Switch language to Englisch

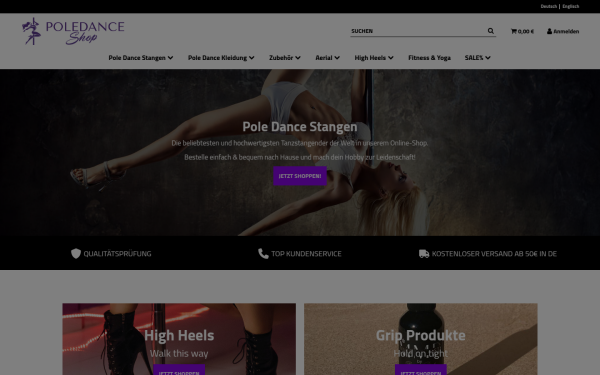pyautogui.click(x=571, y=6)
